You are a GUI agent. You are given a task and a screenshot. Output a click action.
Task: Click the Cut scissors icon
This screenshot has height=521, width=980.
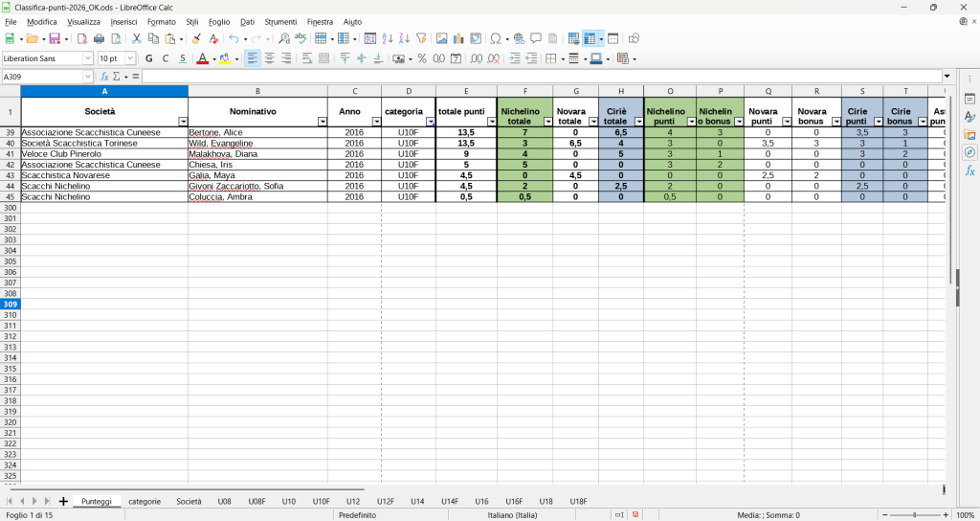[x=136, y=39]
